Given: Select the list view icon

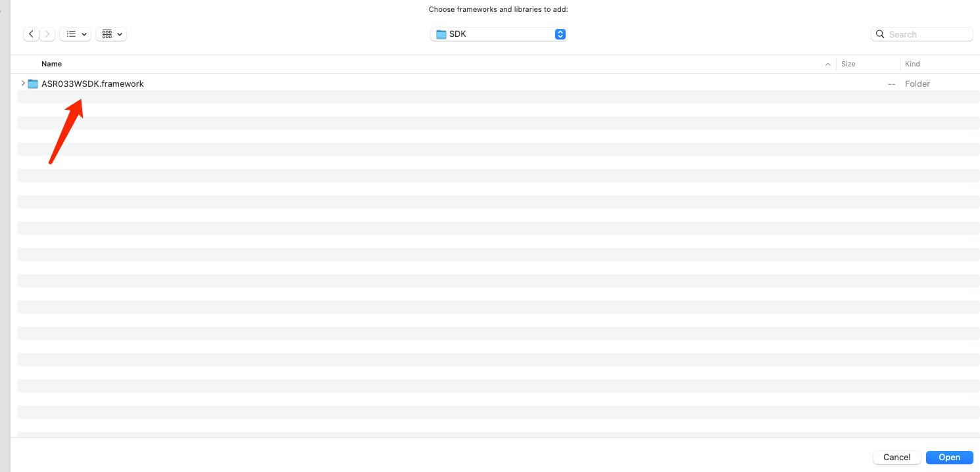Looking at the screenshot, I should [71, 34].
